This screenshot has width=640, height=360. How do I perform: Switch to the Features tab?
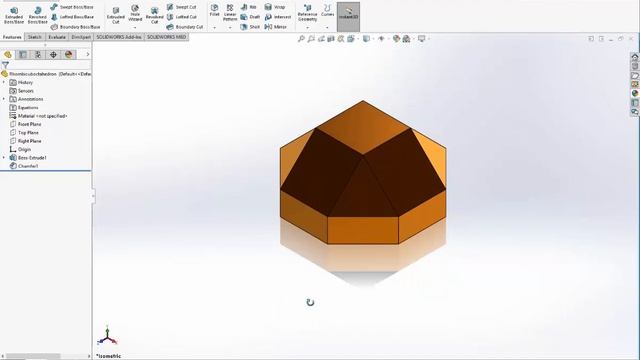pyautogui.click(x=12, y=37)
